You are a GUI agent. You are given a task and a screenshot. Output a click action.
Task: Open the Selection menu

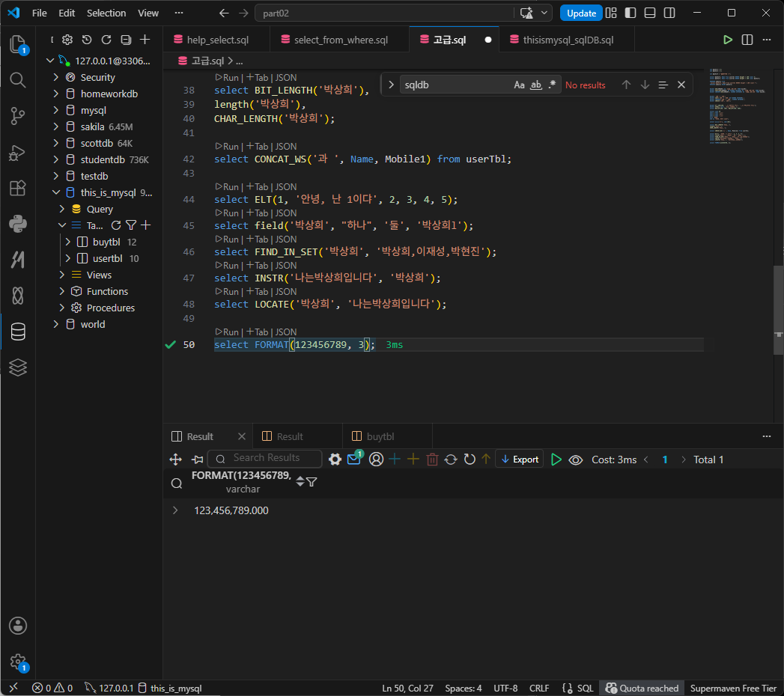tap(106, 13)
